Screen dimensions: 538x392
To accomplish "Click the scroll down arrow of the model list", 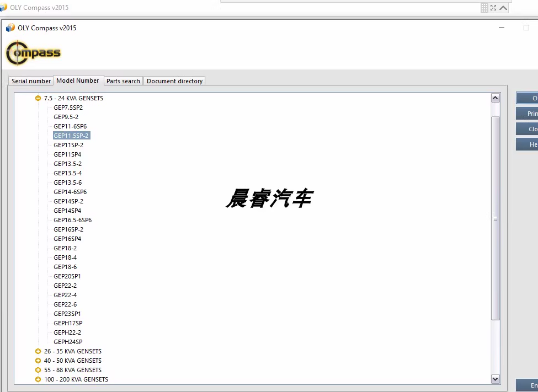I will point(495,379).
